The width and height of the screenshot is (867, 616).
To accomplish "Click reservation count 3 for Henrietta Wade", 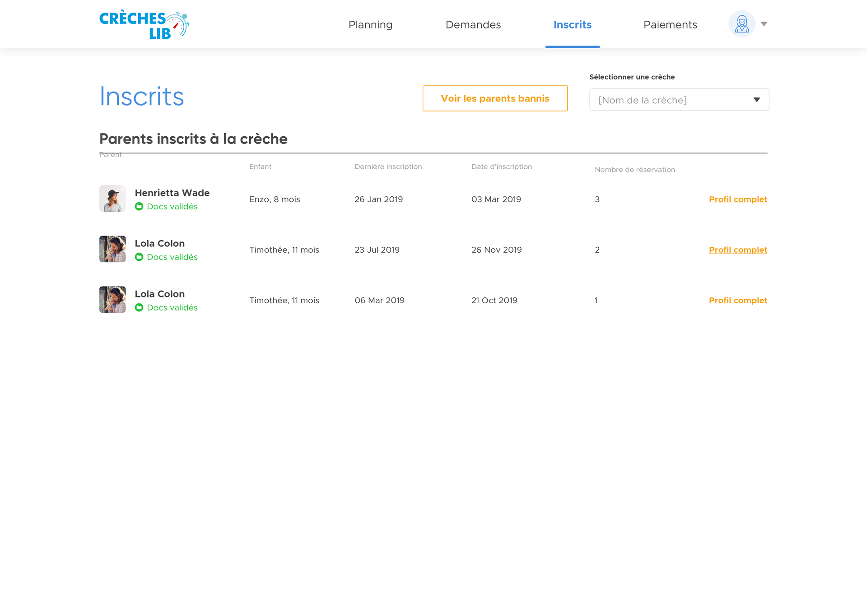I will click(x=597, y=199).
